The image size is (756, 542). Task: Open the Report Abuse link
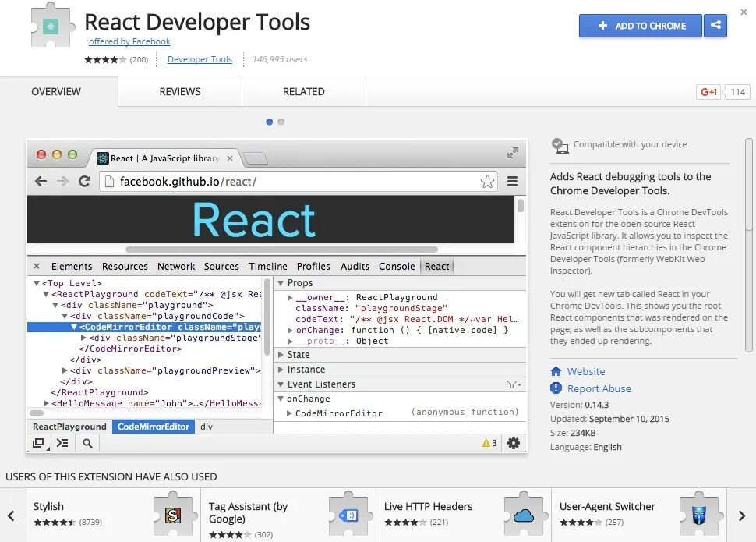click(x=599, y=388)
